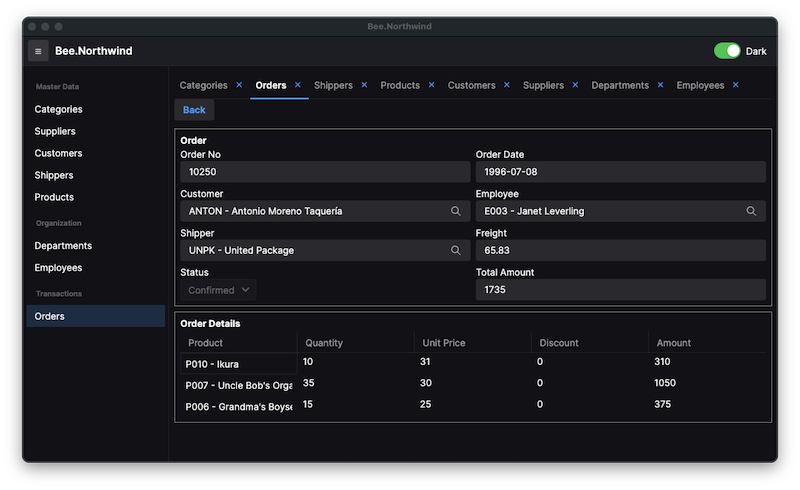800x490 pixels.
Task: Click the Total Amount field 1735
Action: (620, 289)
